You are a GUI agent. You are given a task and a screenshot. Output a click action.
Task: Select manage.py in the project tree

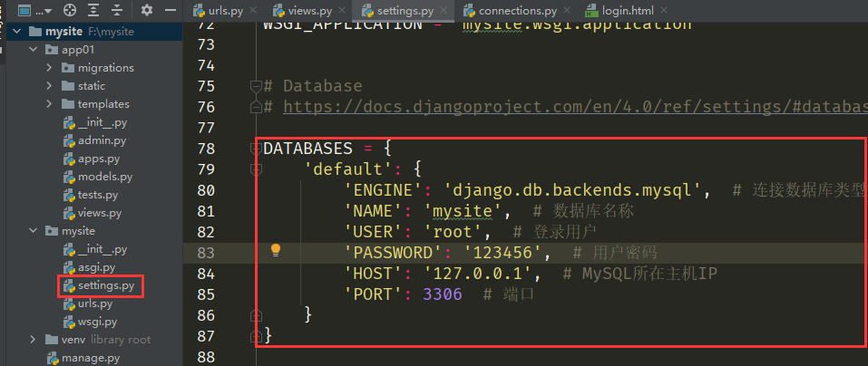pos(90,358)
